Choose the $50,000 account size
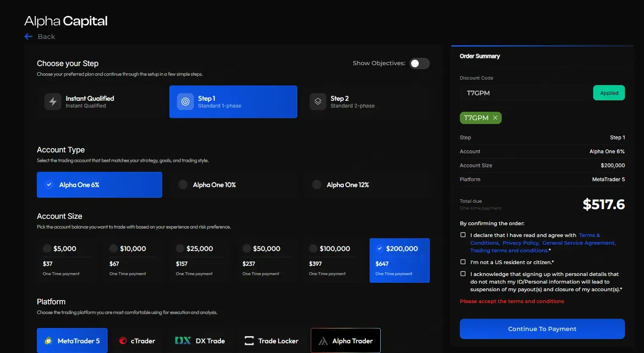Image resolution: width=644 pixels, height=353 pixels. tap(266, 260)
